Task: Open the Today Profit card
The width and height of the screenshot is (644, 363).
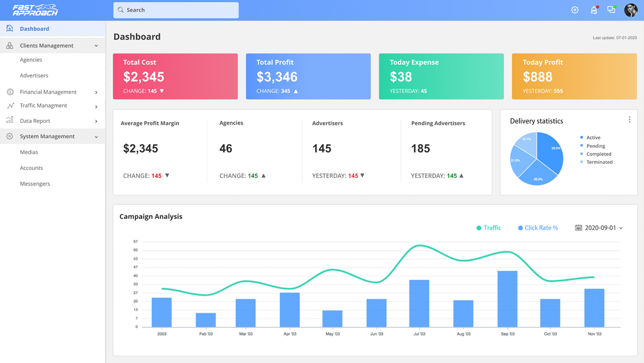Action: coord(574,76)
